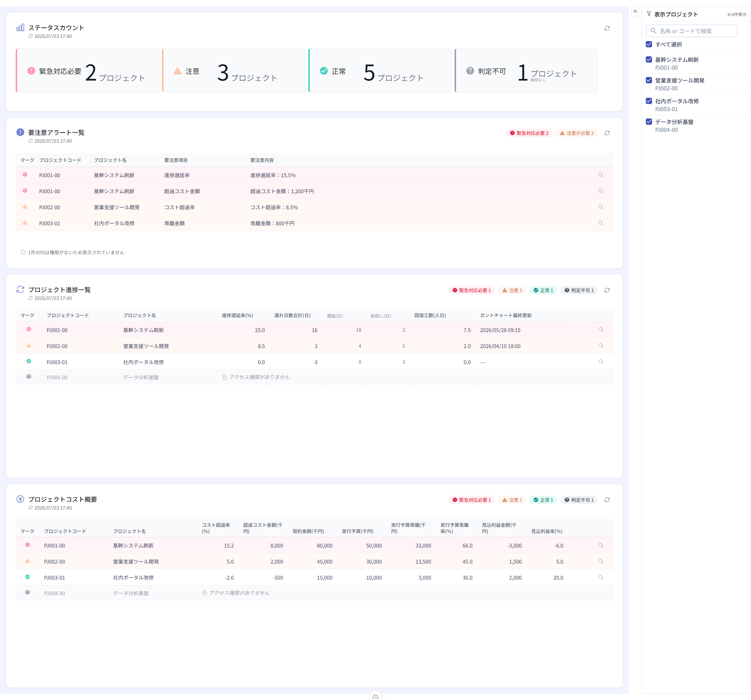Focus the 名称 or コードで検索 field
Viewport: 751px width, 700px height.
click(691, 31)
